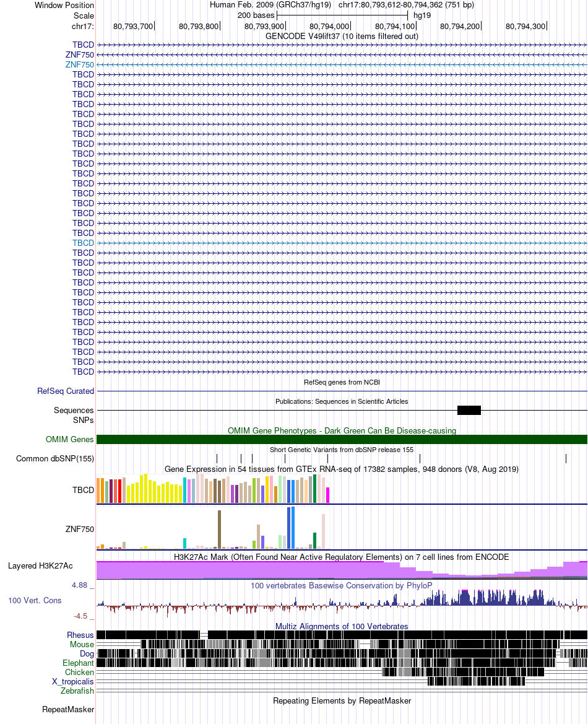Click leftmost SNP tick in dbSNP track

click(217, 458)
